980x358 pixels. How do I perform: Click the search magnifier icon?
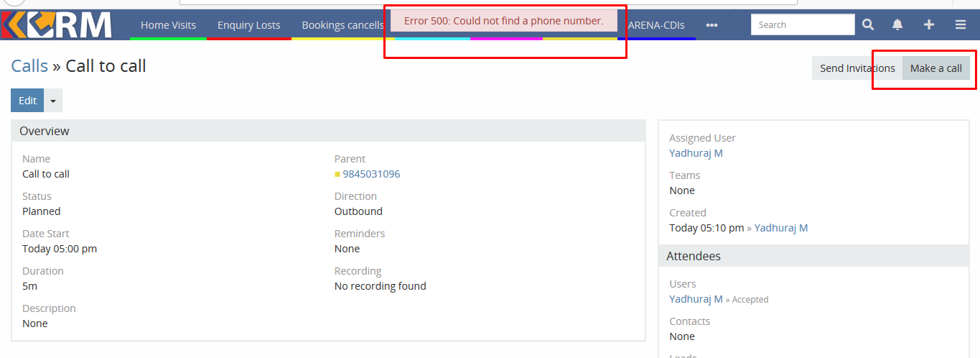868,24
